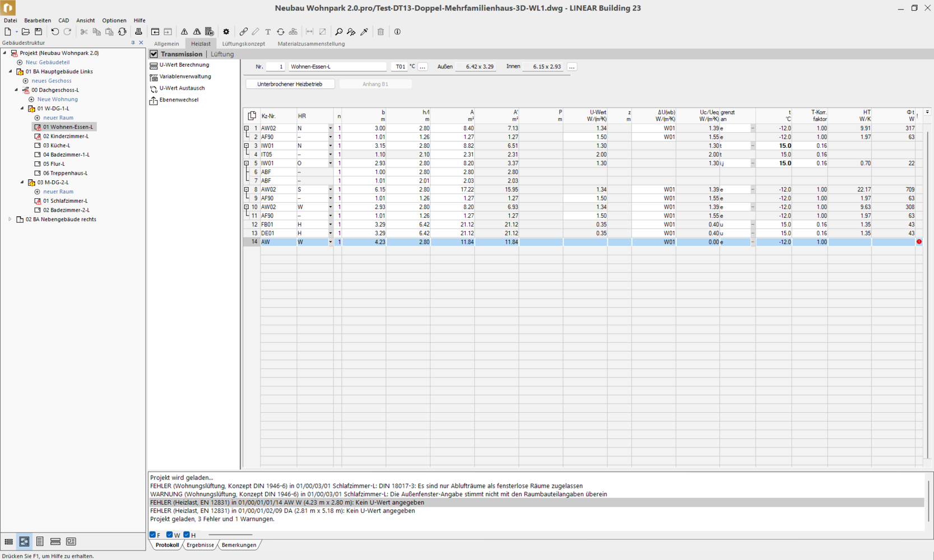Click the magnifier search icon
The width and height of the screenshot is (934, 560).
(338, 32)
